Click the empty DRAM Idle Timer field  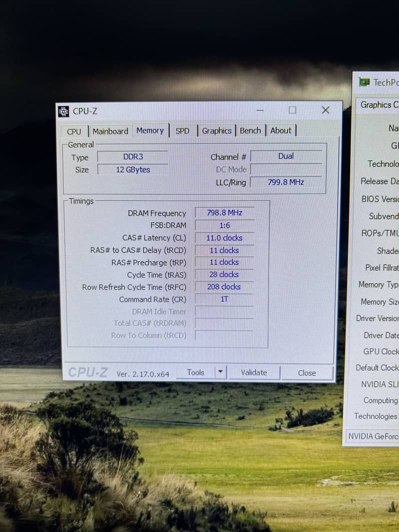point(224,311)
